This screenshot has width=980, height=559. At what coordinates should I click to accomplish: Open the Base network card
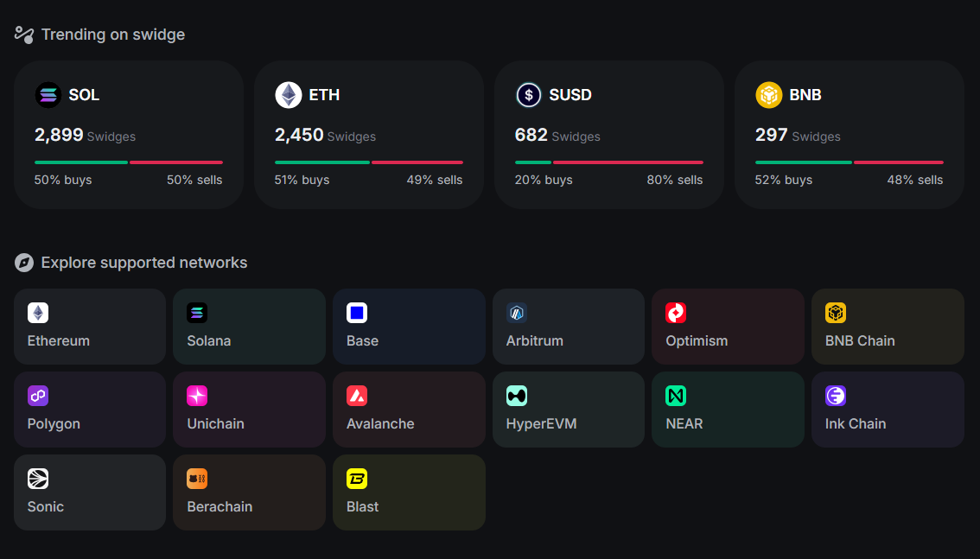click(409, 327)
